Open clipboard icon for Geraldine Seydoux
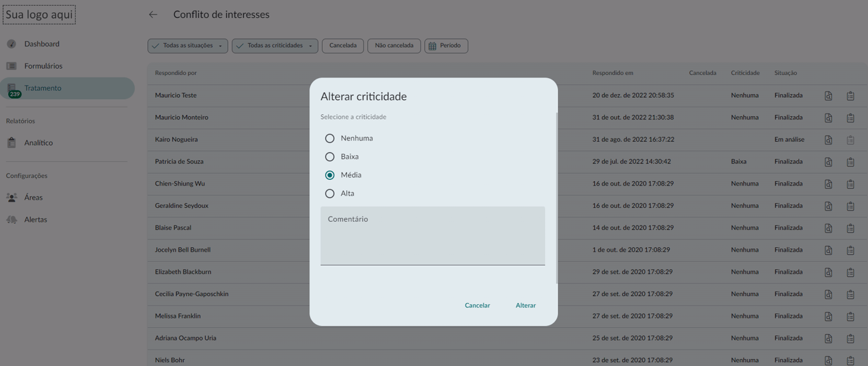Screen dimensions: 868x366 click(850, 207)
